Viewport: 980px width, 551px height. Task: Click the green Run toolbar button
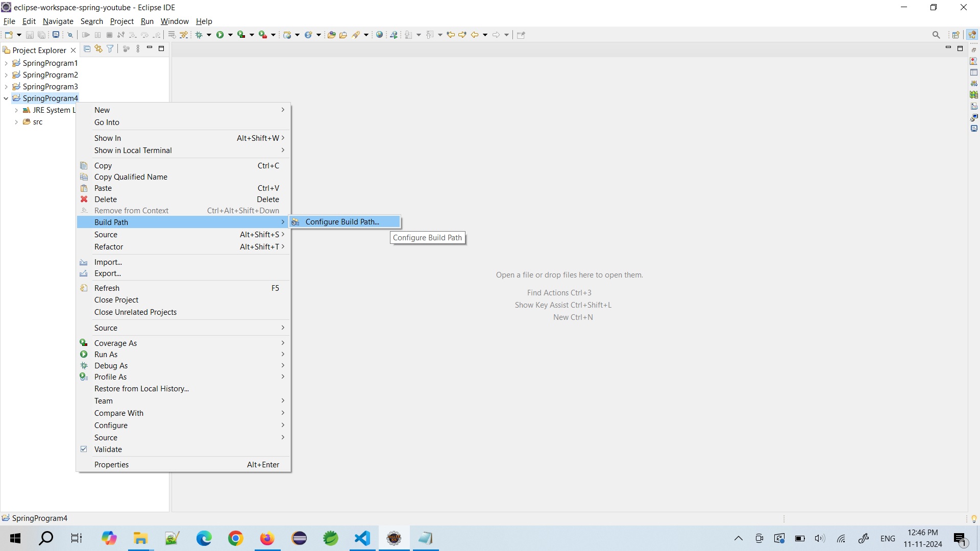(220, 35)
